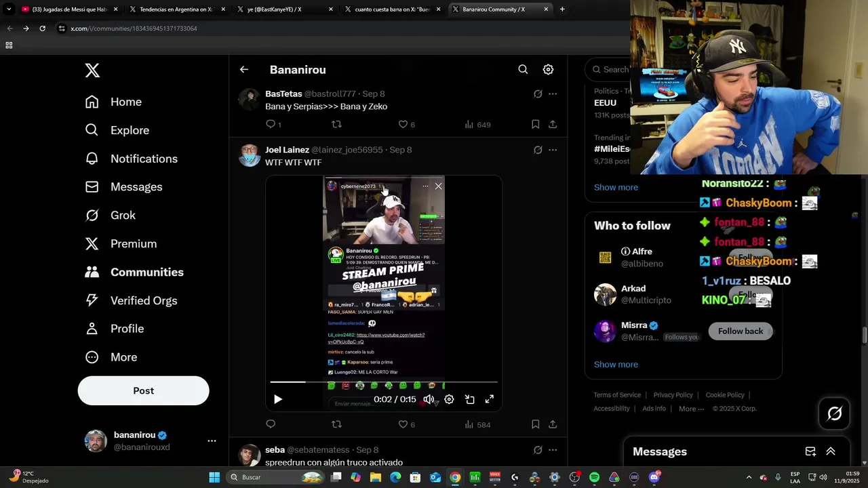Repost the BasTetas post
The width and height of the screenshot is (868, 488).
coord(336,124)
